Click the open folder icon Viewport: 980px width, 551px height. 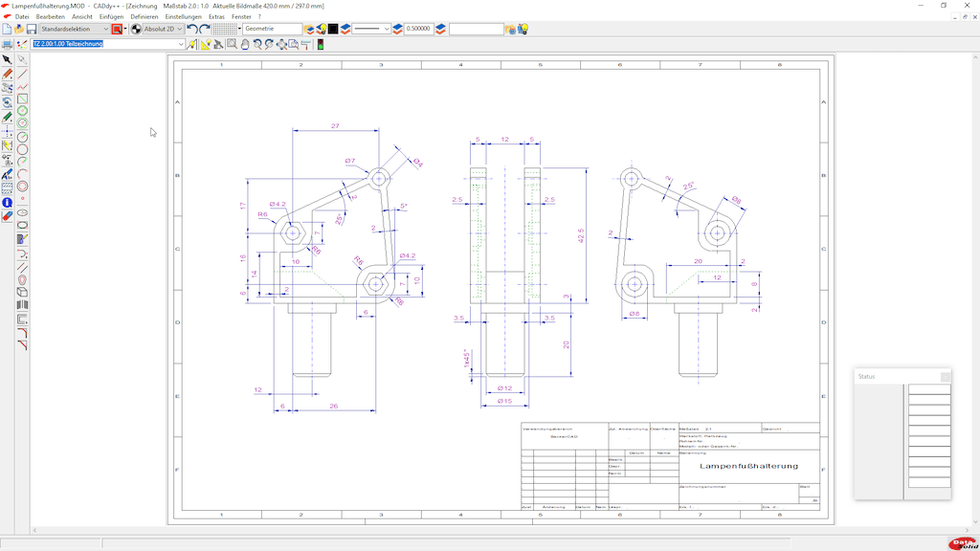[x=19, y=29]
